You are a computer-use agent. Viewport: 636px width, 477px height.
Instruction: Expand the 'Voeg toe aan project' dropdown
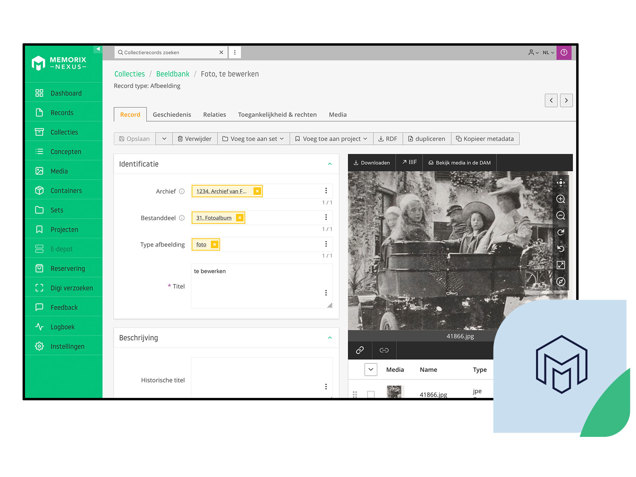pos(331,139)
